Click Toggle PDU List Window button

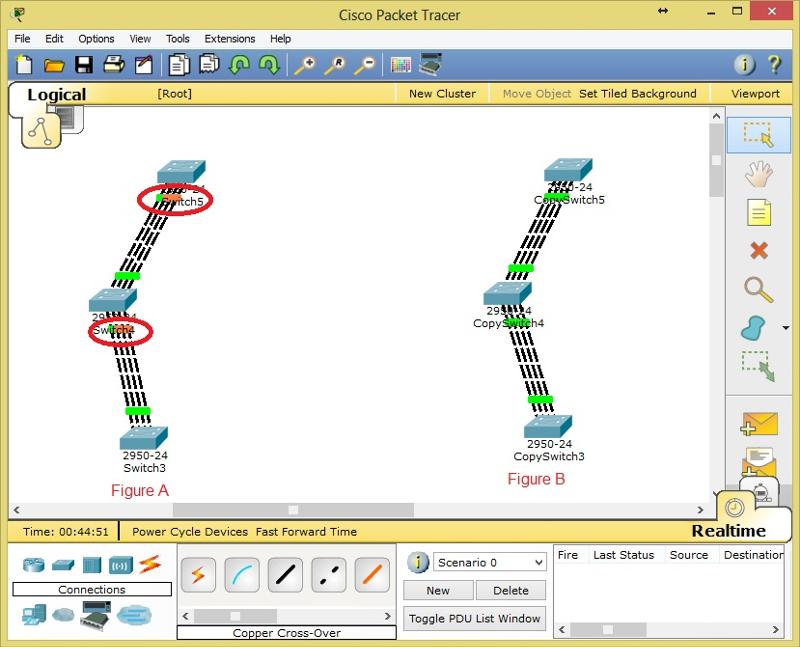coord(474,618)
